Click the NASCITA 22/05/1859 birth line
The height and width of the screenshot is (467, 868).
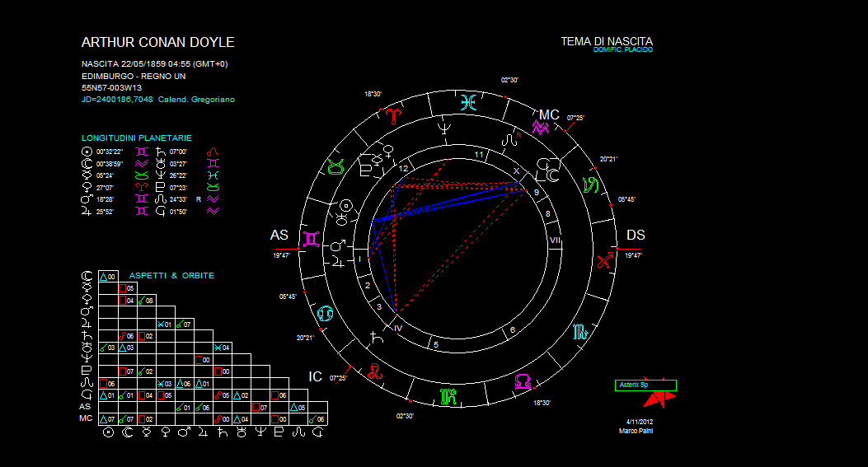(x=154, y=64)
